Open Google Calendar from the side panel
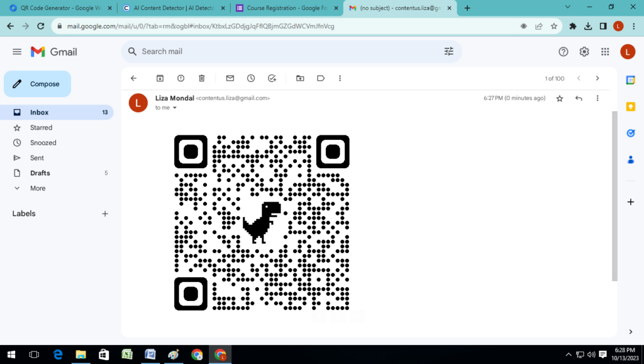Viewport: 644px width, 364px height. (631, 81)
